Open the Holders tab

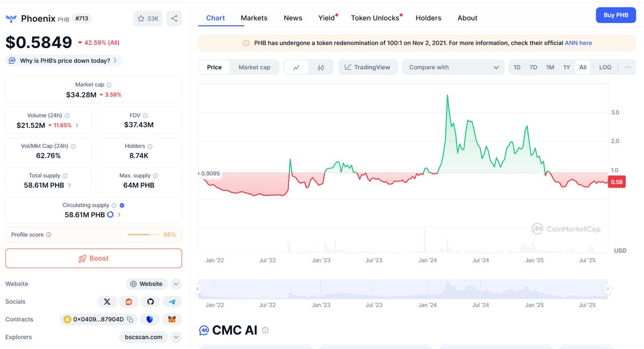(428, 18)
